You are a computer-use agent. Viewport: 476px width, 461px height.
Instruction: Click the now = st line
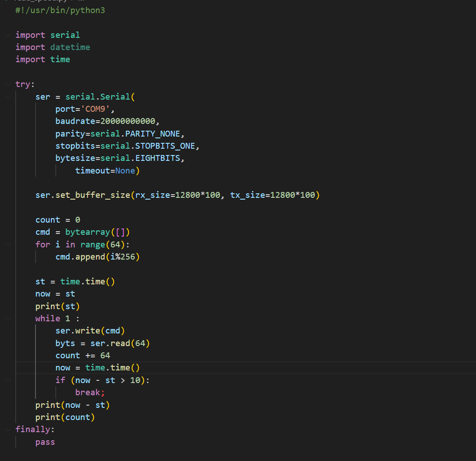(x=55, y=294)
